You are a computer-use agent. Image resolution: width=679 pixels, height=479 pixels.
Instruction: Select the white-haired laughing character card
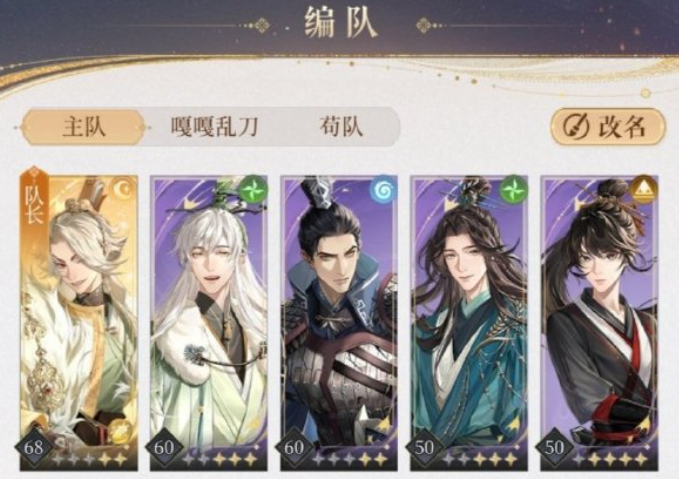tap(209, 323)
